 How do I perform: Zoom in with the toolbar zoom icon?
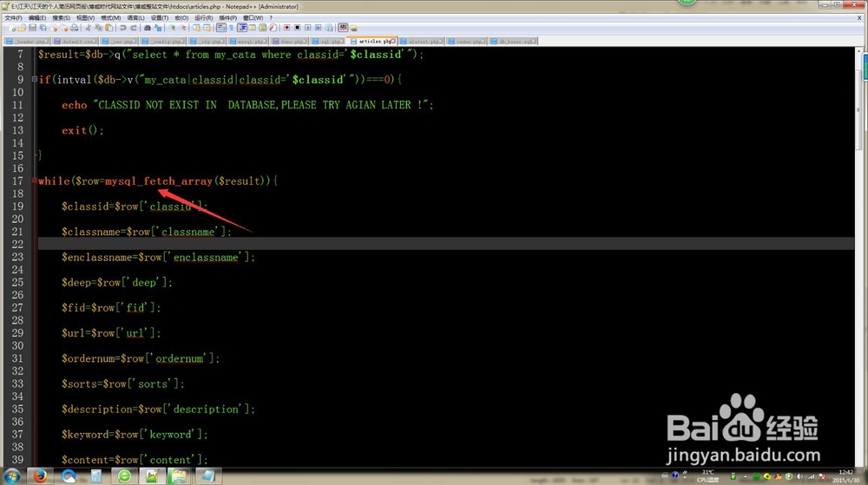point(172,28)
